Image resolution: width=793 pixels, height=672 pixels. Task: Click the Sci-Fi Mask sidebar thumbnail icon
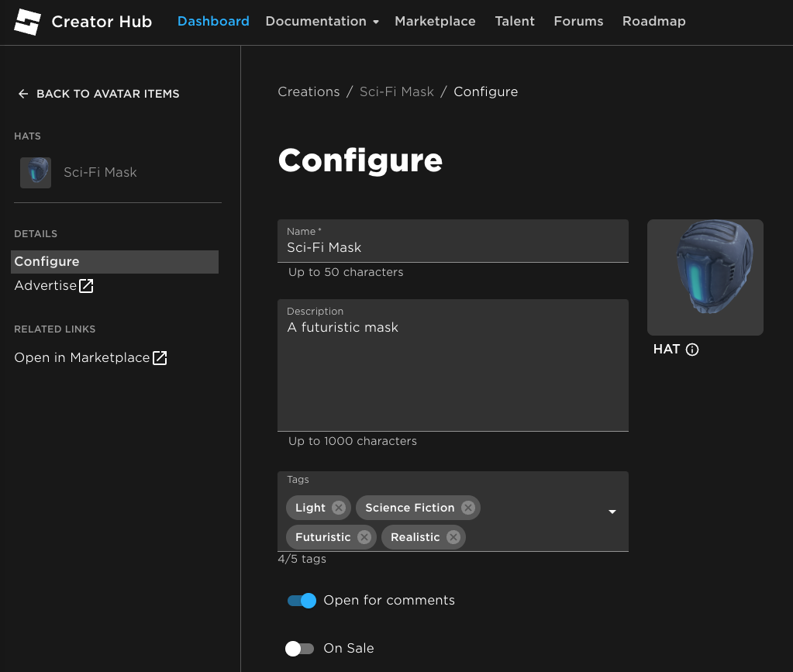click(36, 173)
